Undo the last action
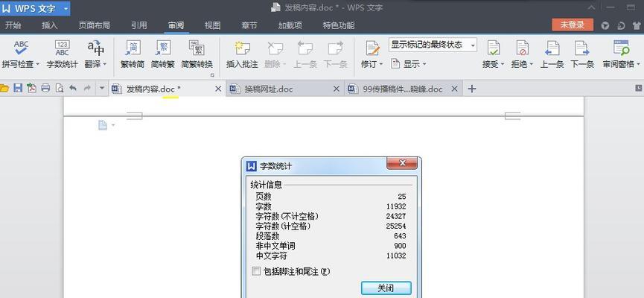Viewport: 644px width, 298px height. [73, 88]
